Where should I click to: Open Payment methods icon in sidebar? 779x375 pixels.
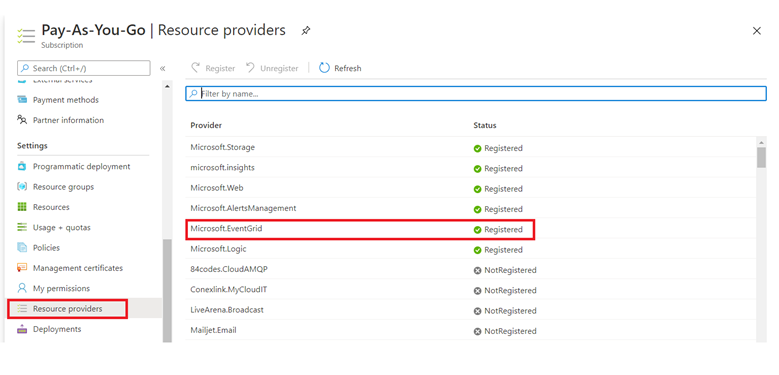tap(22, 100)
